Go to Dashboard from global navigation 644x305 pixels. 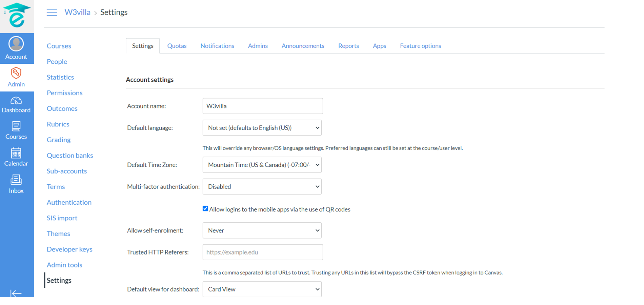[16, 104]
